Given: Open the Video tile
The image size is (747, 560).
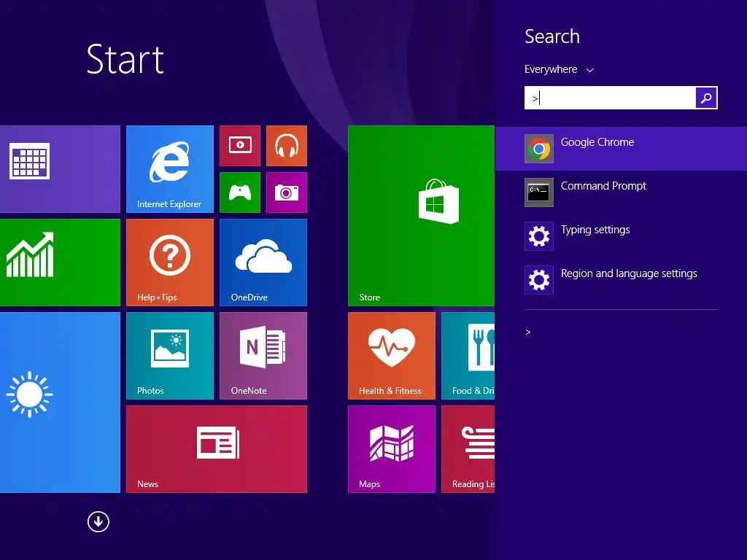Looking at the screenshot, I should click(x=240, y=146).
